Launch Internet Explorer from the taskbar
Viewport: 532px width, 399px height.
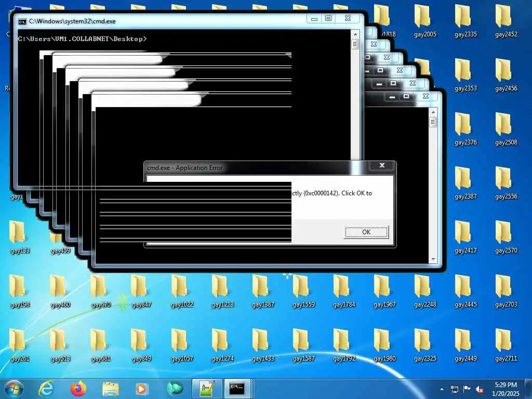point(46,389)
